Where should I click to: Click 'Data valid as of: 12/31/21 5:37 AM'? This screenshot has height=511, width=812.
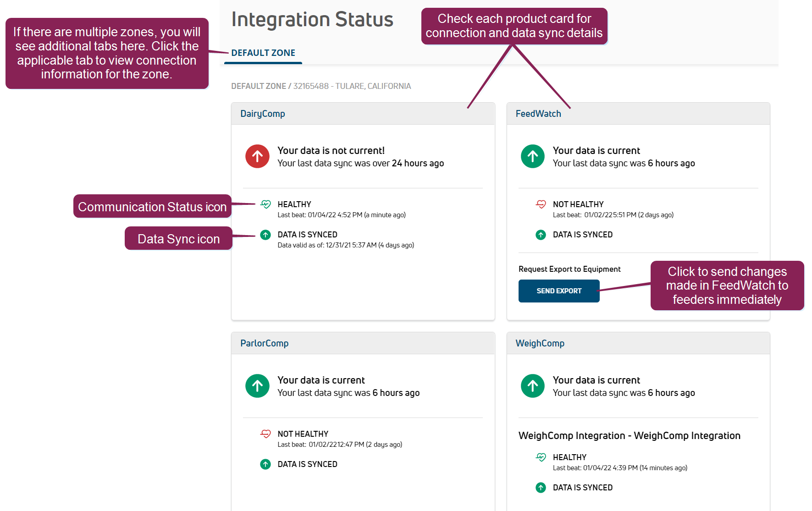[327, 245]
